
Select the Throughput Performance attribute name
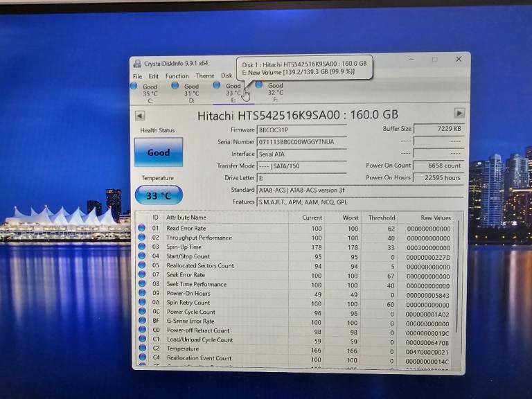(199, 238)
